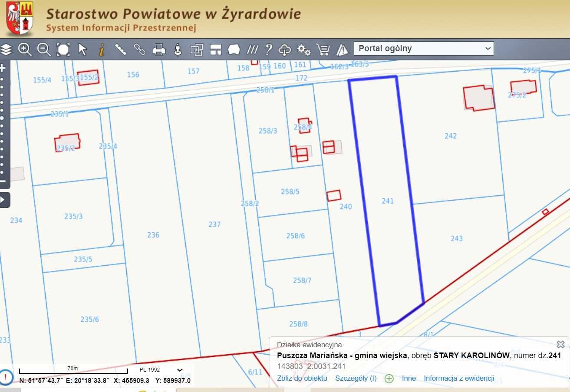Screen dimensions: 570x392
Task: Click parcel 258/2 label
Action: pos(250,203)
